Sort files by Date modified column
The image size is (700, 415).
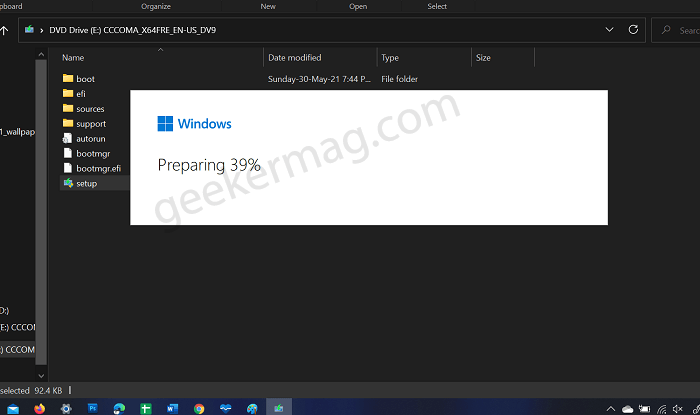coord(295,58)
